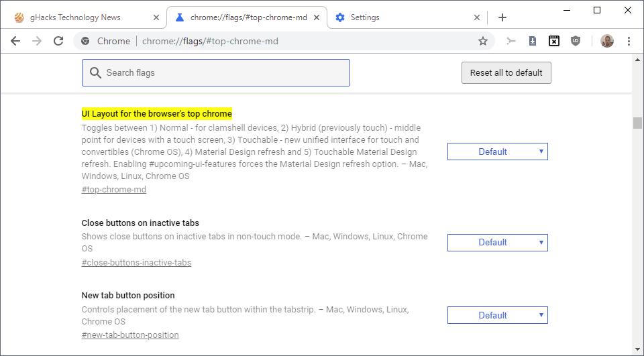Click the flask icon on flags tab

tap(180, 17)
